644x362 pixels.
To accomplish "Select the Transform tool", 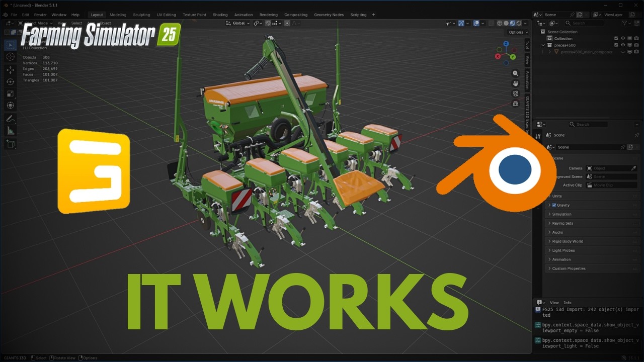I will (x=10, y=106).
